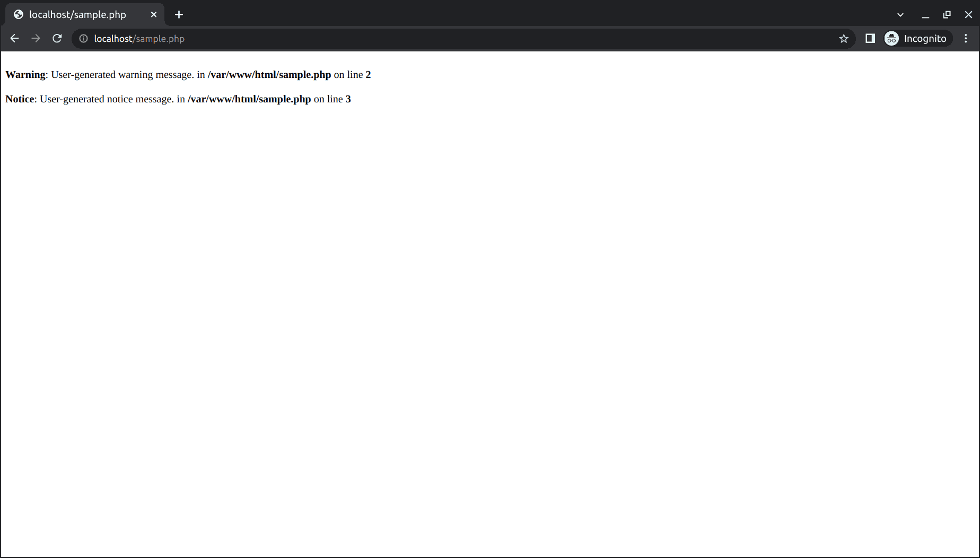980x558 pixels.
Task: Click the forward navigation arrow
Action: tap(36, 38)
